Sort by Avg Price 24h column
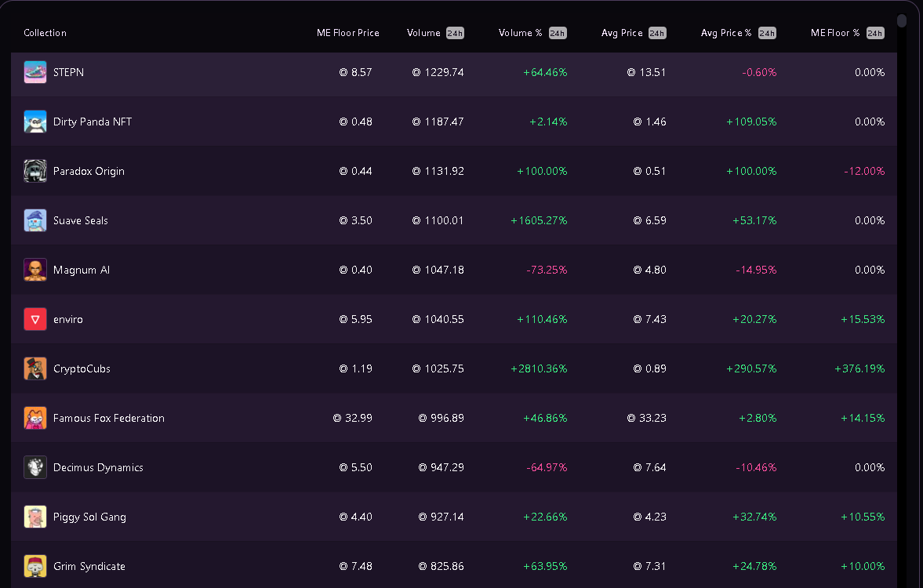Image resolution: width=923 pixels, height=588 pixels. (634, 33)
